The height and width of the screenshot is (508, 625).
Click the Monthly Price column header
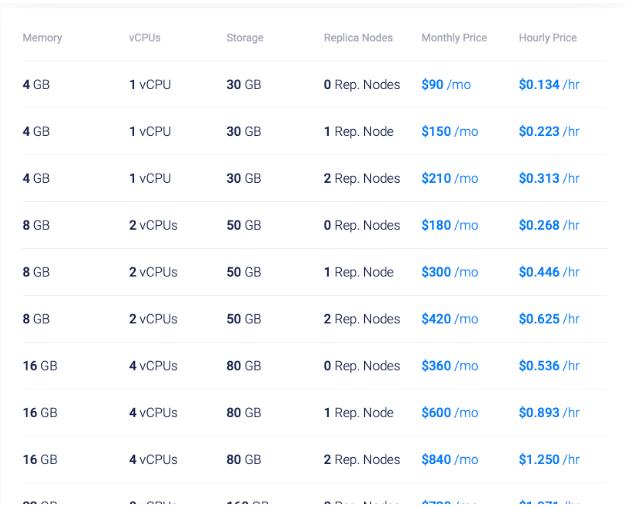click(x=454, y=38)
